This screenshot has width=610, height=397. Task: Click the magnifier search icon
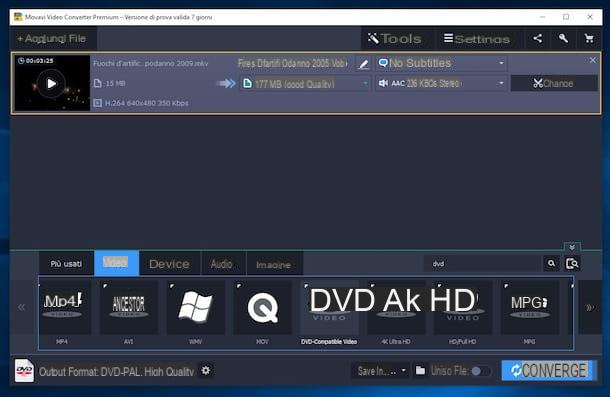pyautogui.click(x=551, y=263)
